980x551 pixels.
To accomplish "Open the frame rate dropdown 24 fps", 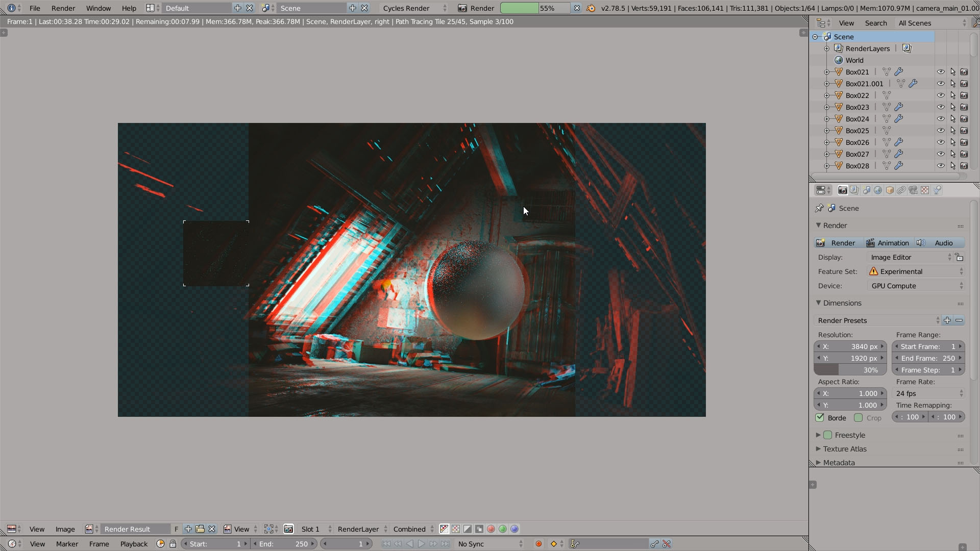I will 929,393.
